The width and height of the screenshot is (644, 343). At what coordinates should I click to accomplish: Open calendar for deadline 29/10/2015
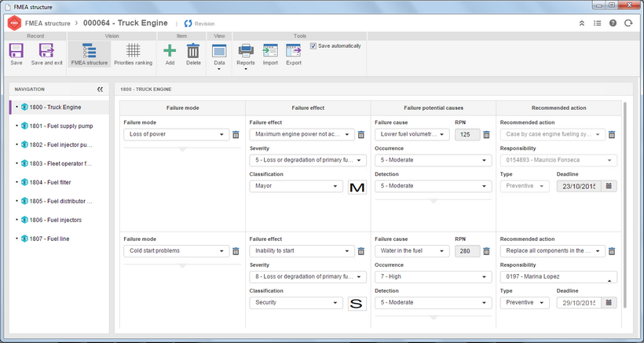(609, 302)
